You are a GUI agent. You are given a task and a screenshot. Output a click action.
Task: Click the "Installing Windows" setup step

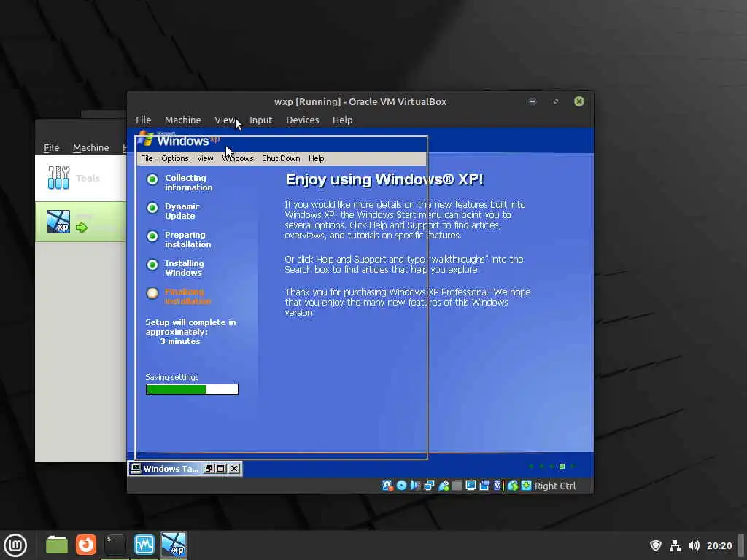coord(184,268)
